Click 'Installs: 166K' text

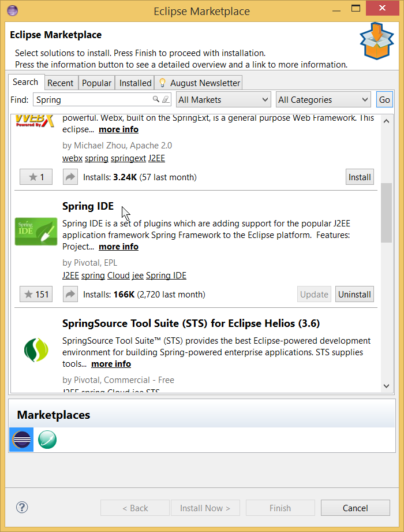click(x=109, y=294)
